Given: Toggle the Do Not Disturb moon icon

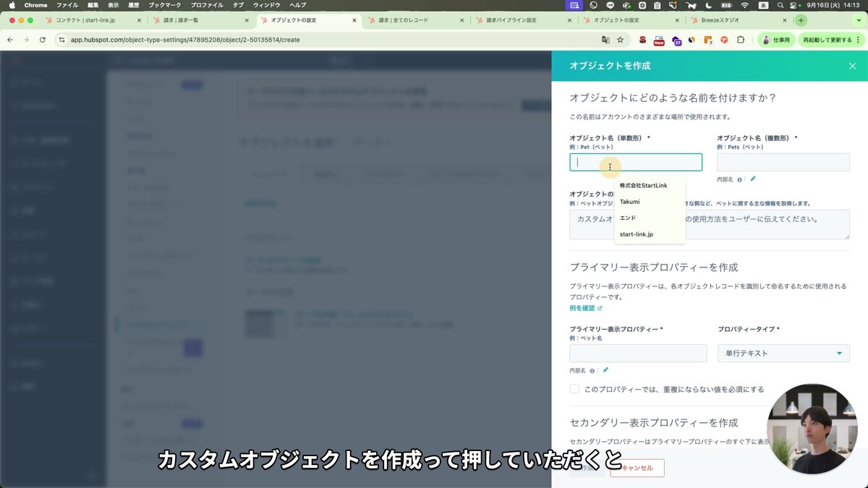Looking at the screenshot, I should 707,5.
